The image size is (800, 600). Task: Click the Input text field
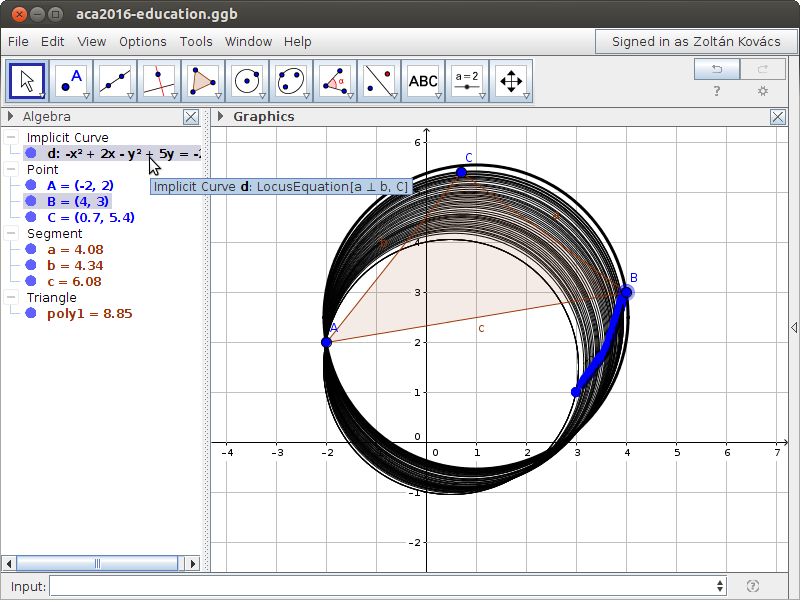(x=385, y=586)
